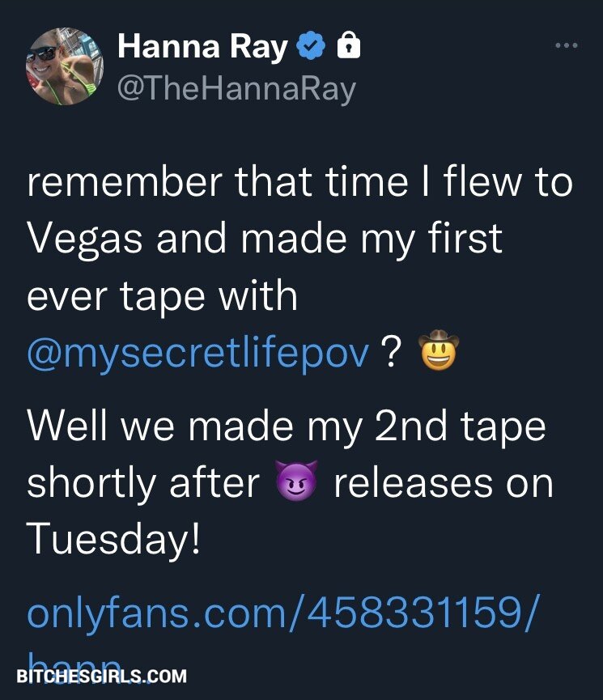The width and height of the screenshot is (603, 700).
Task: Click the cowboy hat emoji
Action: tap(438, 354)
